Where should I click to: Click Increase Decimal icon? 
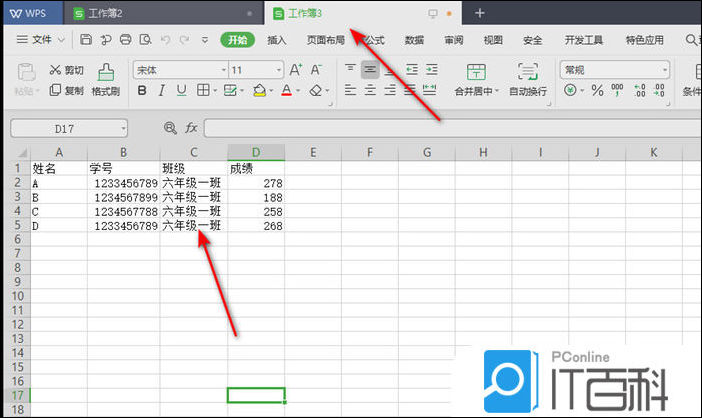point(639,90)
